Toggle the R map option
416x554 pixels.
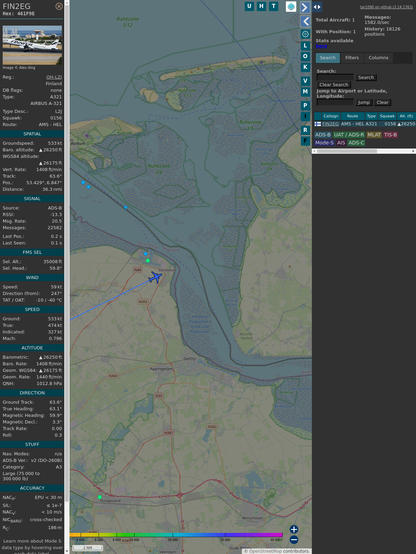tap(305, 130)
